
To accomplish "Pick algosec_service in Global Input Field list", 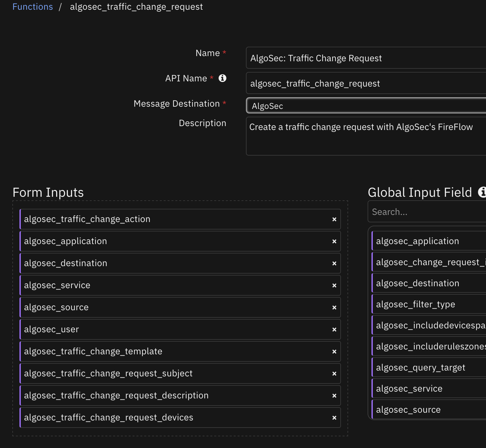I will tap(429, 388).
